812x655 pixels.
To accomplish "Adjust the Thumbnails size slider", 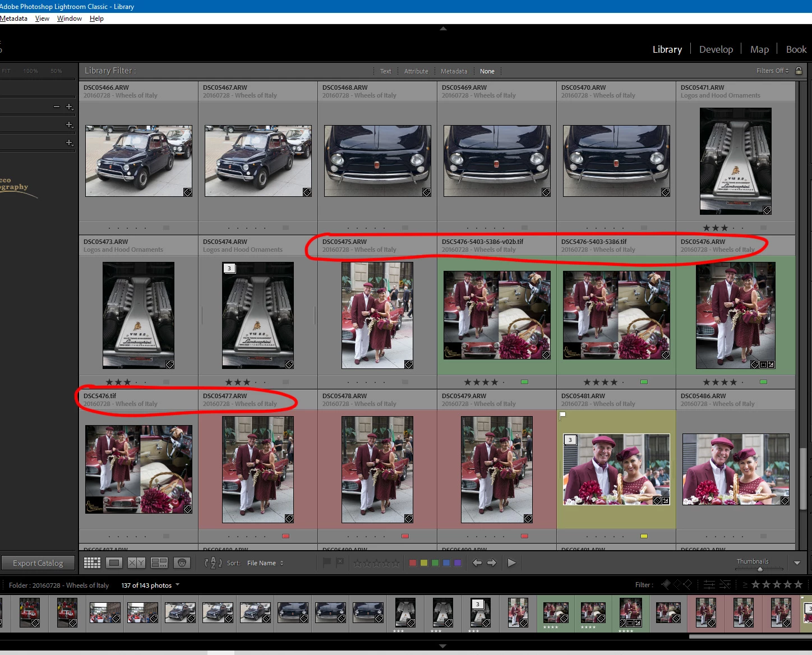I will pos(759,569).
